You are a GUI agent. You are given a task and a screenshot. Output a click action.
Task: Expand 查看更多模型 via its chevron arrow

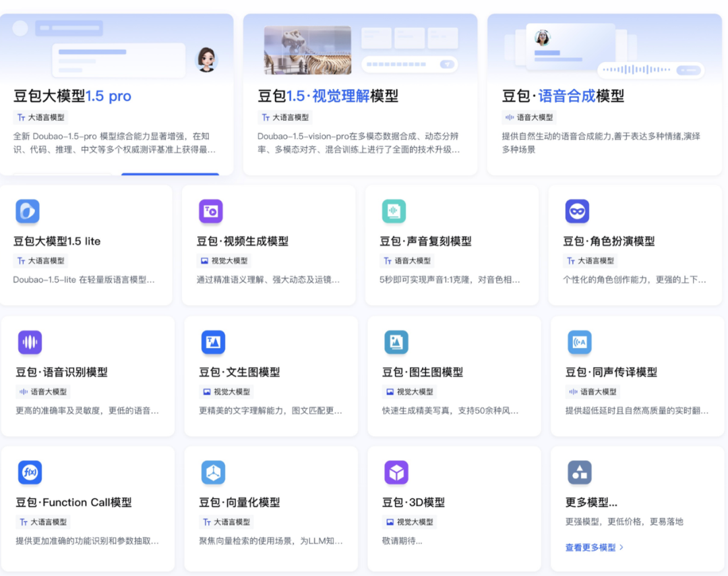621,548
